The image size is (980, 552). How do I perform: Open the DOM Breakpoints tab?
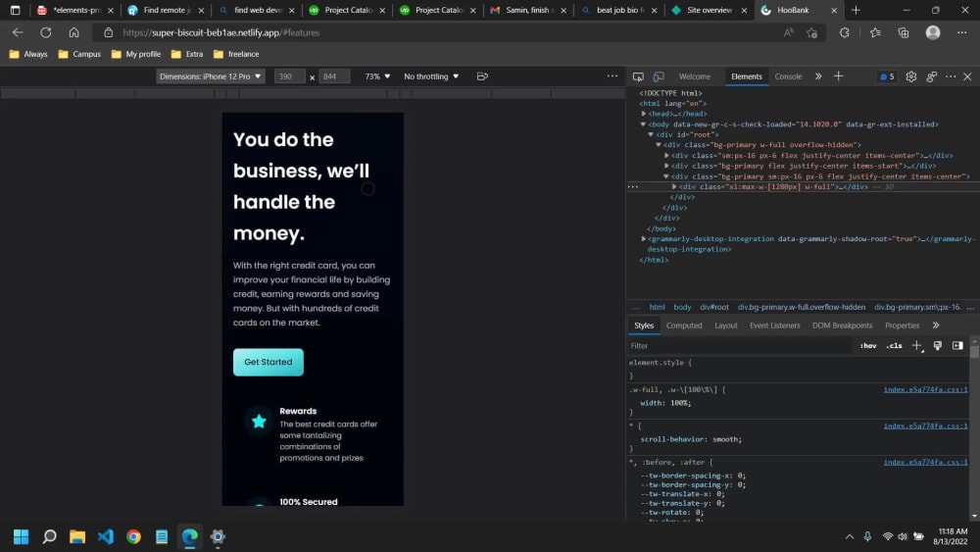point(842,326)
